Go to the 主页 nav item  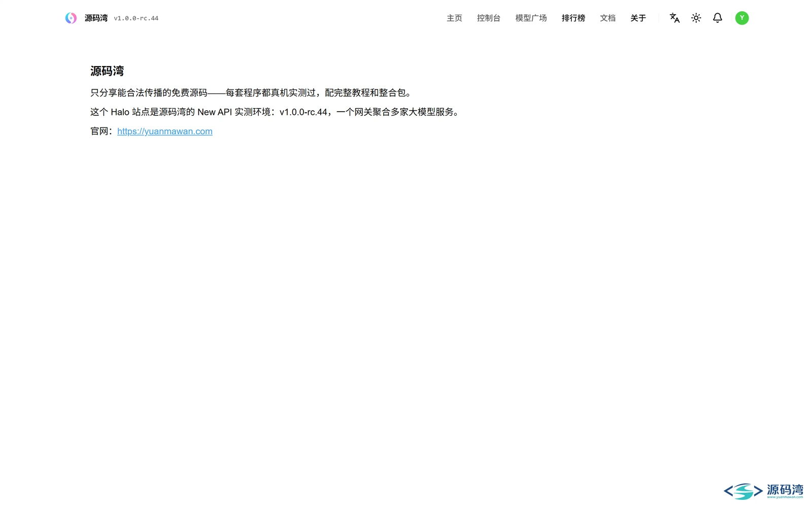tap(454, 18)
